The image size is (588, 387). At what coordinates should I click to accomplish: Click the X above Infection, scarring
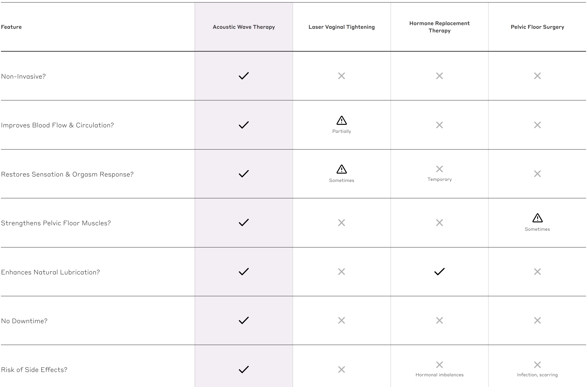537,365
